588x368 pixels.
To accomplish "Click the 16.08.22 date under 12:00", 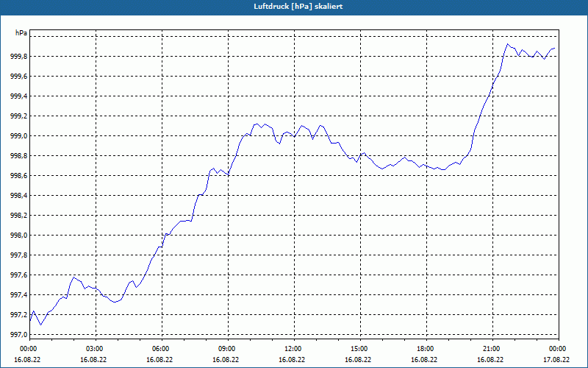I will [x=292, y=359].
